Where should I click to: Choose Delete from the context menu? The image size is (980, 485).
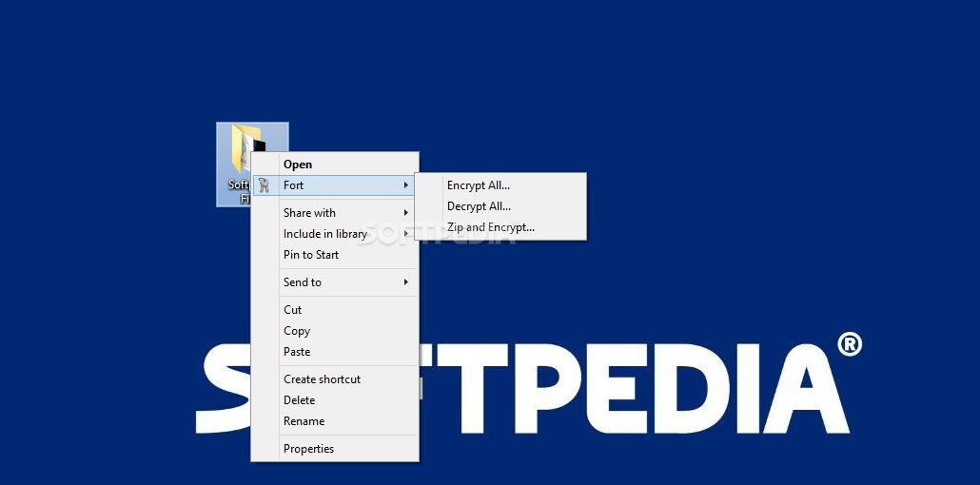coord(334,400)
